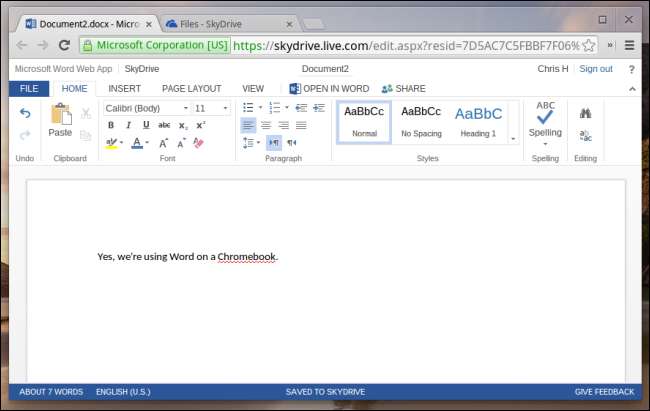This screenshot has width=650, height=411.
Task: Click the text highlight color button
Action: coord(112,143)
